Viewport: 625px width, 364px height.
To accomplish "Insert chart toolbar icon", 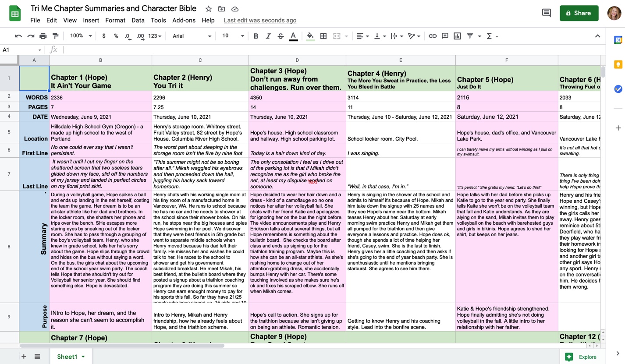I will [x=457, y=36].
